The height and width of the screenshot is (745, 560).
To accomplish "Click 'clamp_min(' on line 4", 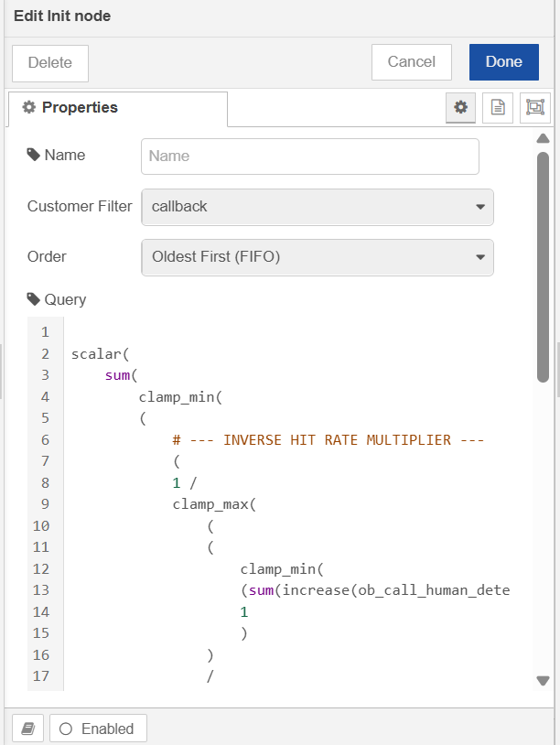I will [180, 397].
